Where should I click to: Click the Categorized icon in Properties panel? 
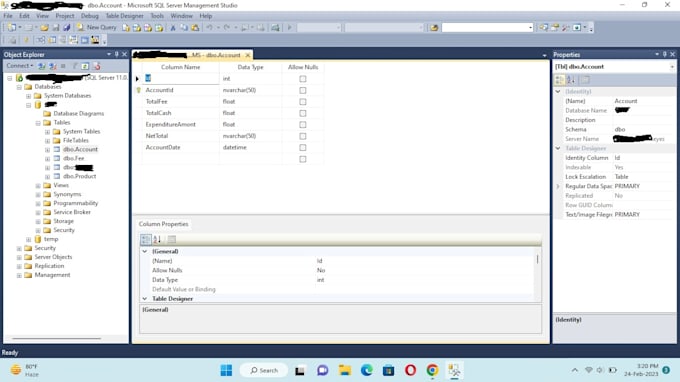click(559, 80)
